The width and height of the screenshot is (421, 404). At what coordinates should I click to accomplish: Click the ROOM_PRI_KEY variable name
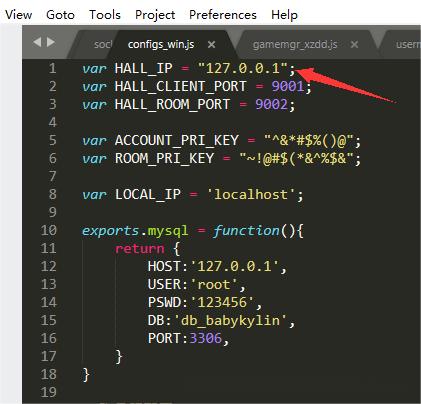(x=164, y=159)
